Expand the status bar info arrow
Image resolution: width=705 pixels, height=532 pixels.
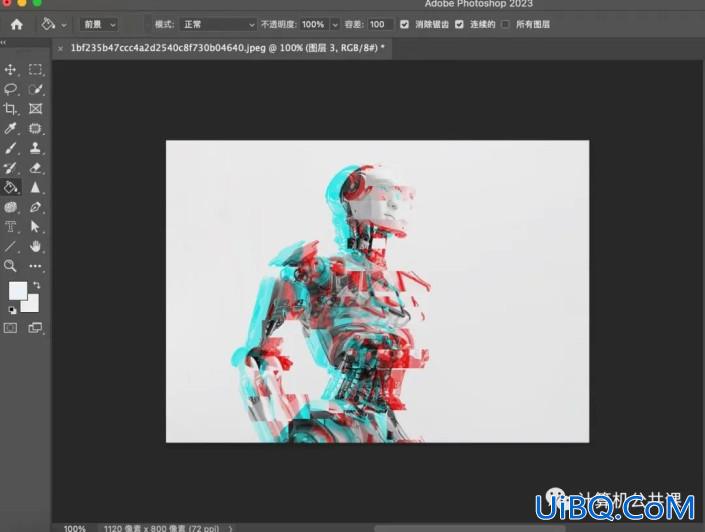231,528
